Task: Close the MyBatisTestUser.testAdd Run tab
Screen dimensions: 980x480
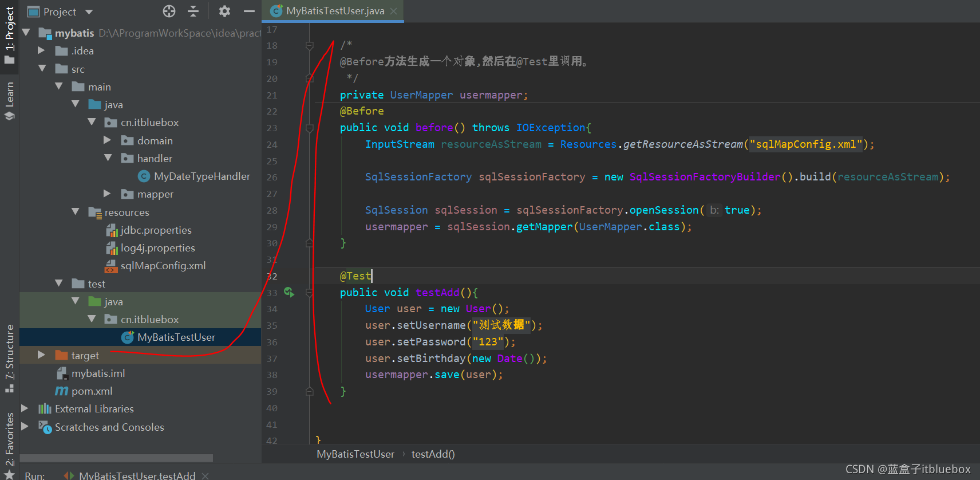Action: pos(205,476)
